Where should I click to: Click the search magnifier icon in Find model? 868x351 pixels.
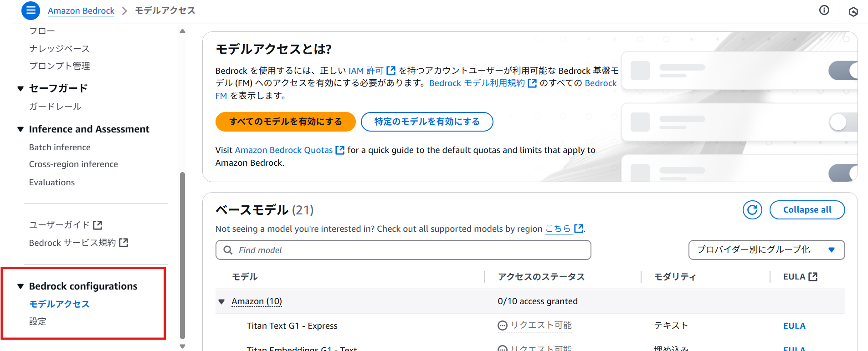pyautogui.click(x=228, y=250)
